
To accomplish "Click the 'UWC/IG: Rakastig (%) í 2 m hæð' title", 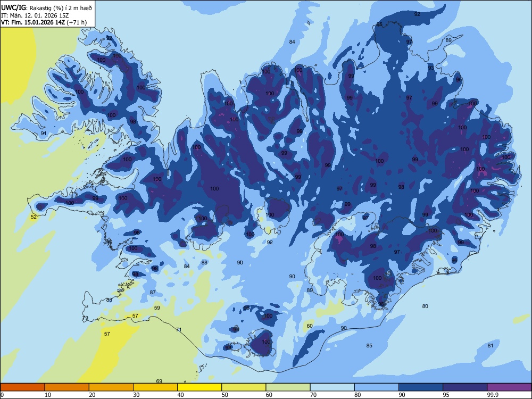I will [x=46, y=8].
